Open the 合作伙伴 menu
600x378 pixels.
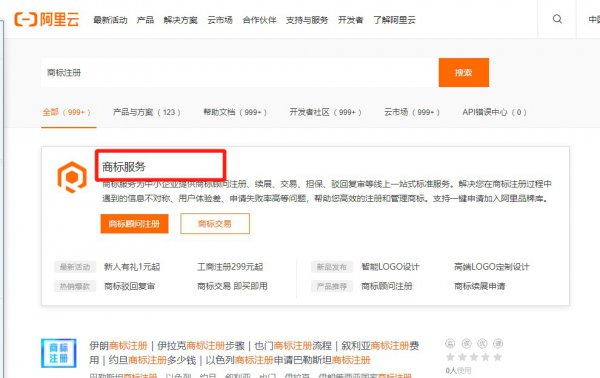259,20
